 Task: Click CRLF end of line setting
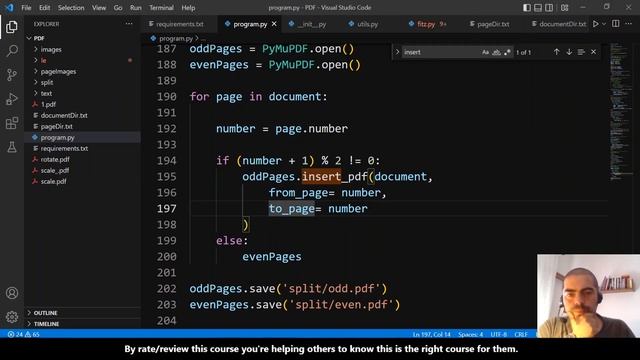click(521, 334)
